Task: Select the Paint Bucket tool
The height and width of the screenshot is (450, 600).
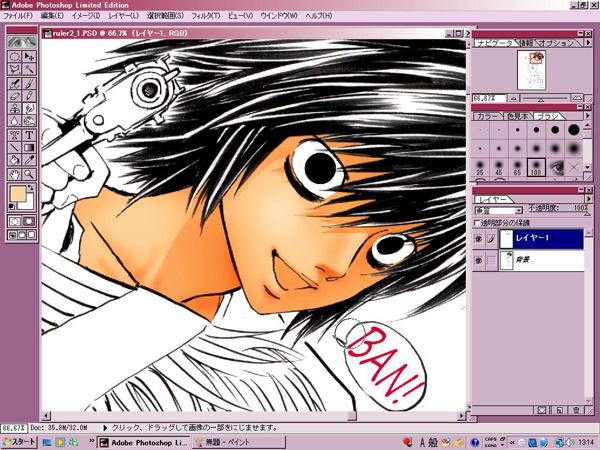Action: pyautogui.click(x=15, y=160)
